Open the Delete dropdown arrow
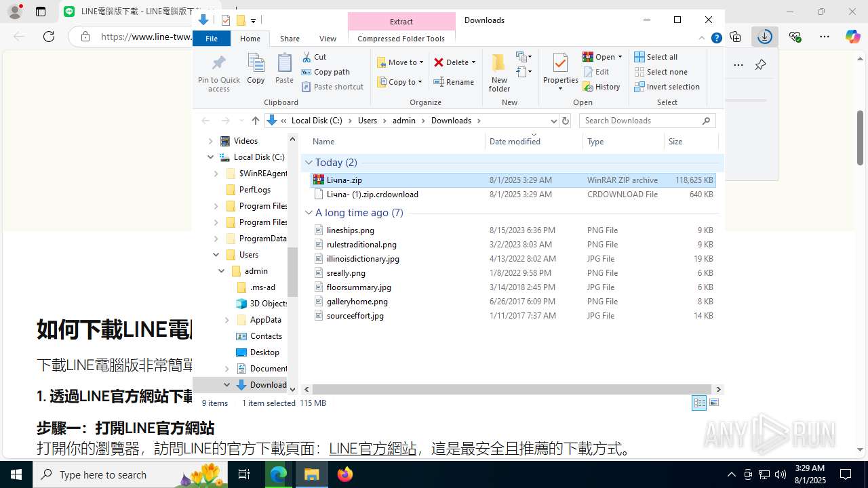This screenshot has height=488, width=868. point(473,62)
